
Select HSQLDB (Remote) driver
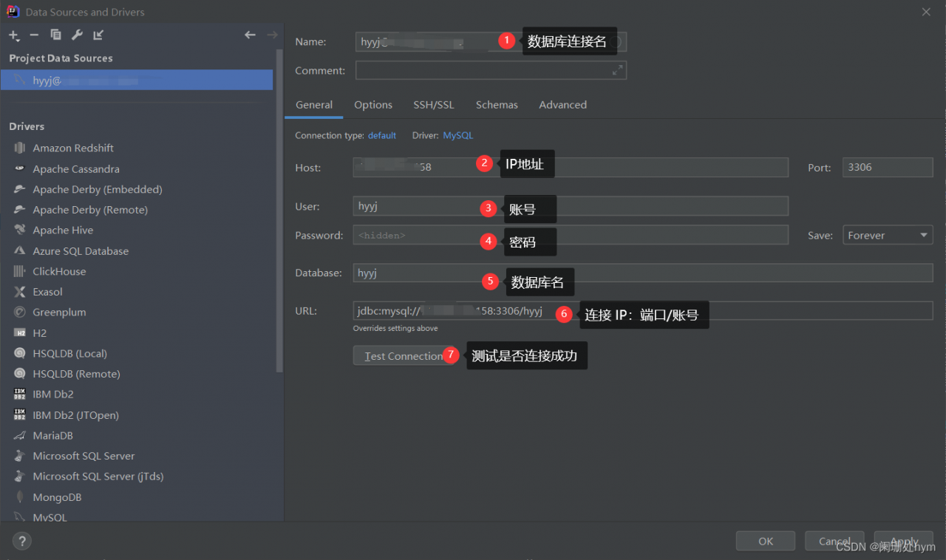pos(75,374)
